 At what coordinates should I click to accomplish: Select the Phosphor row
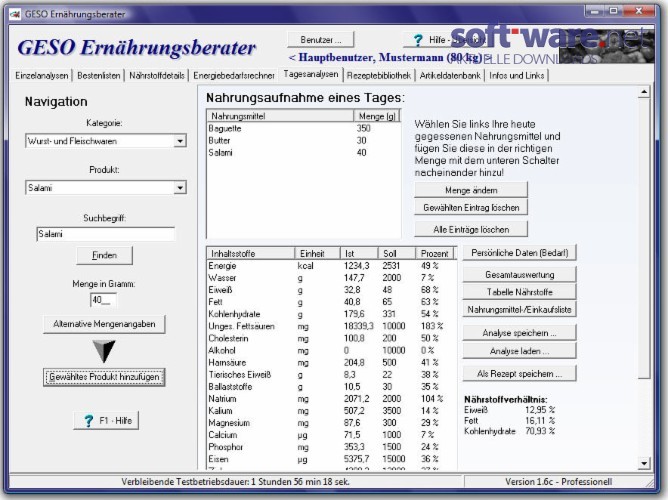tap(331, 447)
